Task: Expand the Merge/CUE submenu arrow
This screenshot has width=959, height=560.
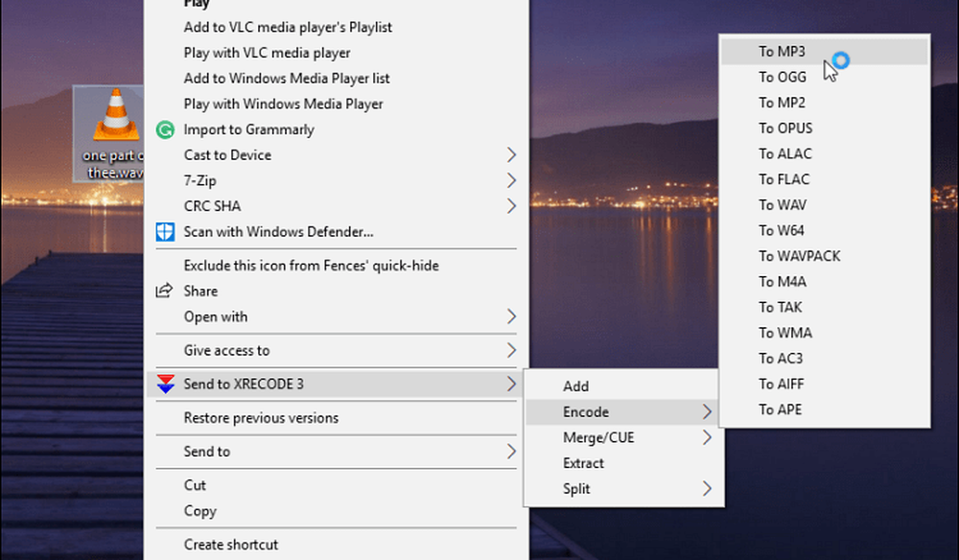Action: tap(708, 437)
